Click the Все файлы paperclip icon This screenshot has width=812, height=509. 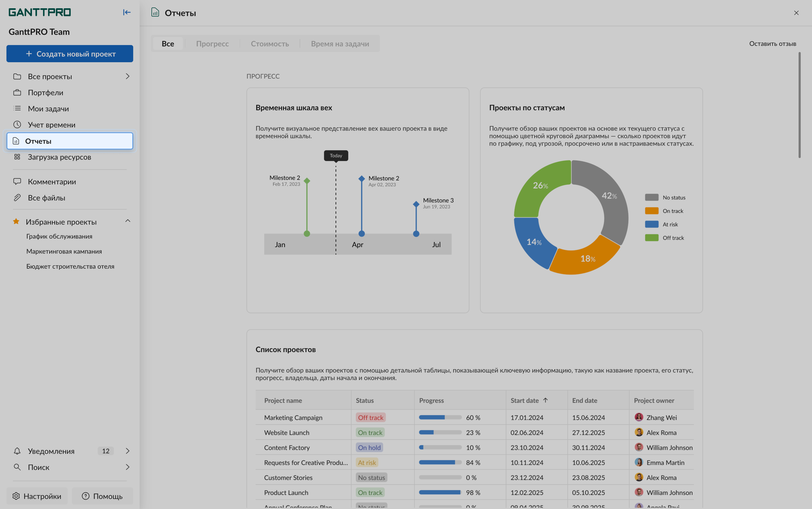(x=17, y=198)
